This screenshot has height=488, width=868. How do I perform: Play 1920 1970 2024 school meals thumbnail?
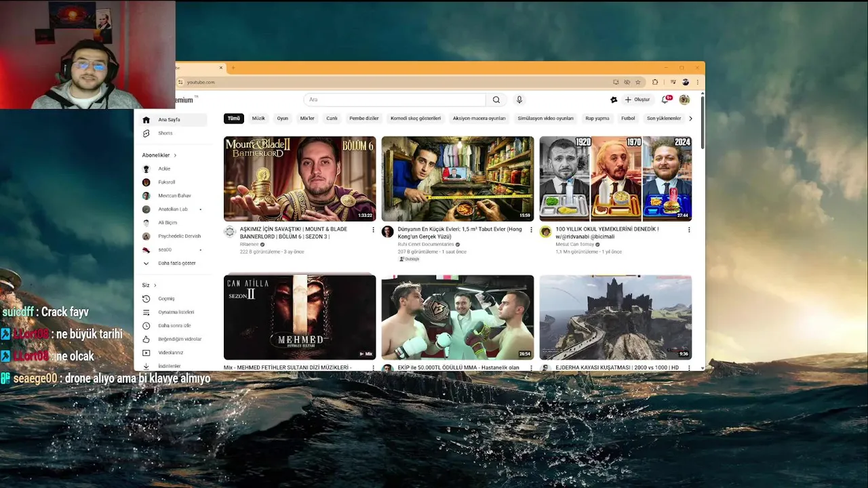click(x=616, y=179)
